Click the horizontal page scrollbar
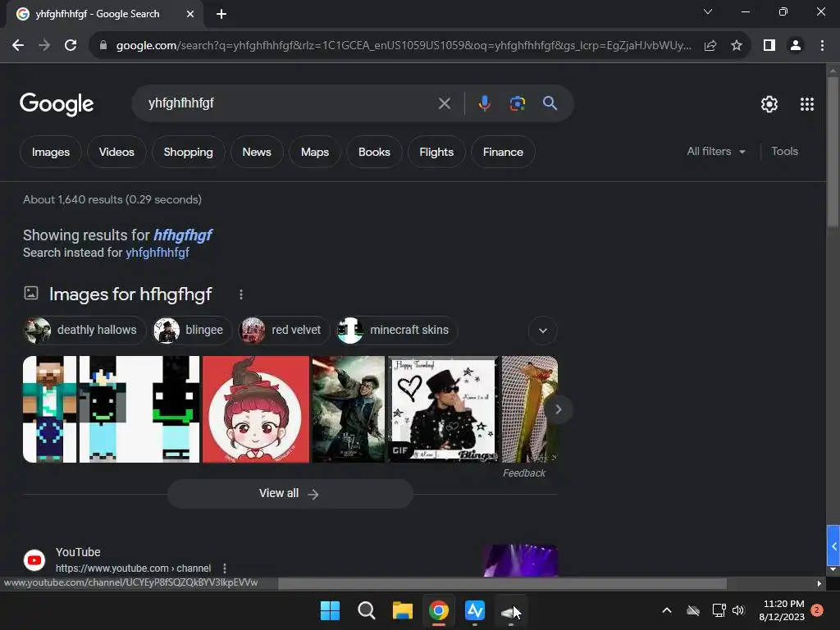Viewport: 840px width, 630px height. (x=502, y=583)
